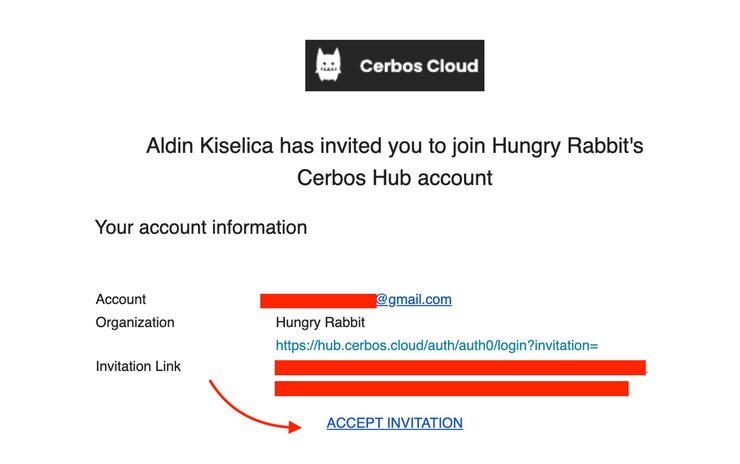Click 'Hungry Rabbit's' in the headline
The image size is (740, 464).
[x=568, y=145]
